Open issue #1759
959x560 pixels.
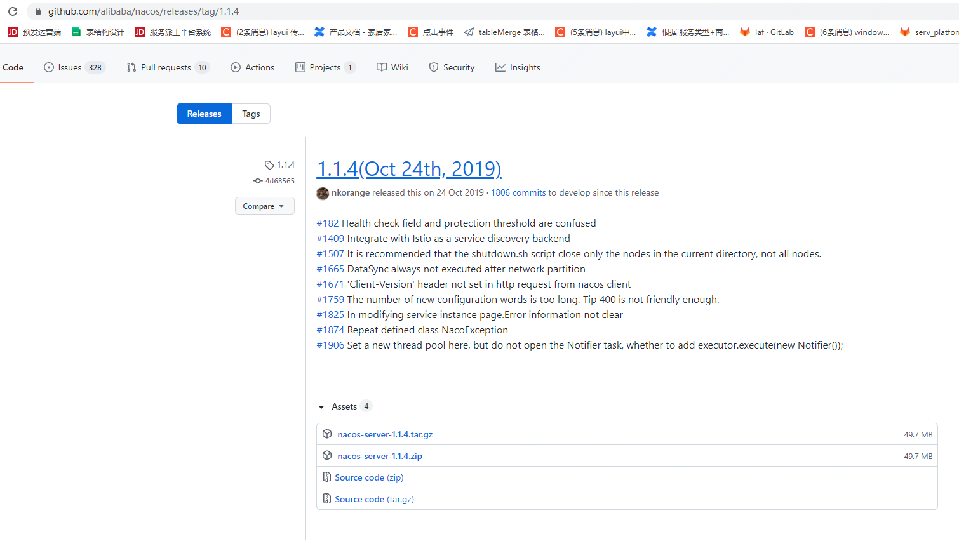pos(330,299)
